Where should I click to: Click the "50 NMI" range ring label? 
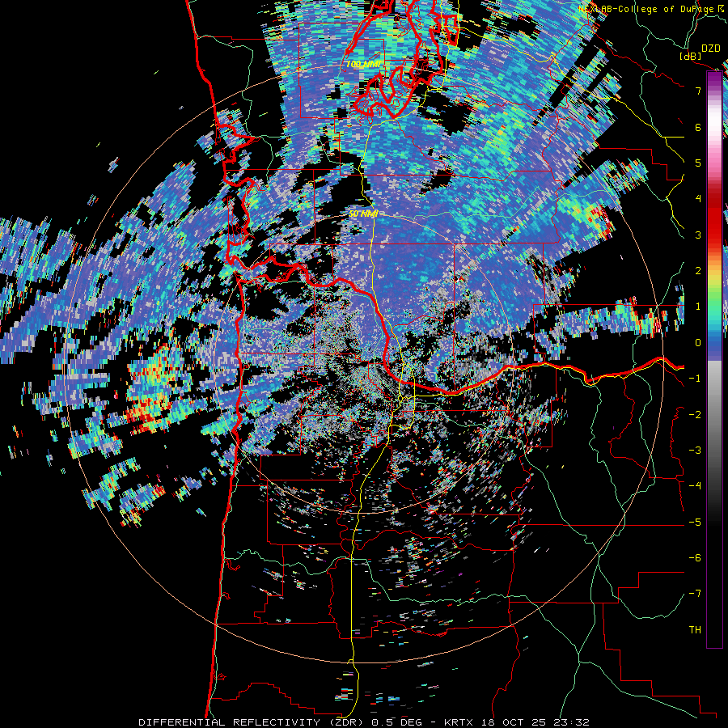363,214
